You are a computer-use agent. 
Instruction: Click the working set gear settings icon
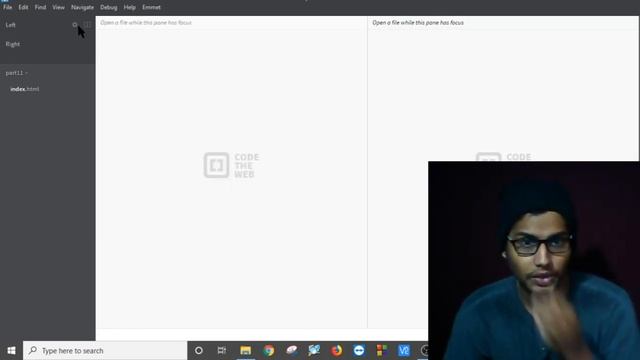pyautogui.click(x=75, y=25)
